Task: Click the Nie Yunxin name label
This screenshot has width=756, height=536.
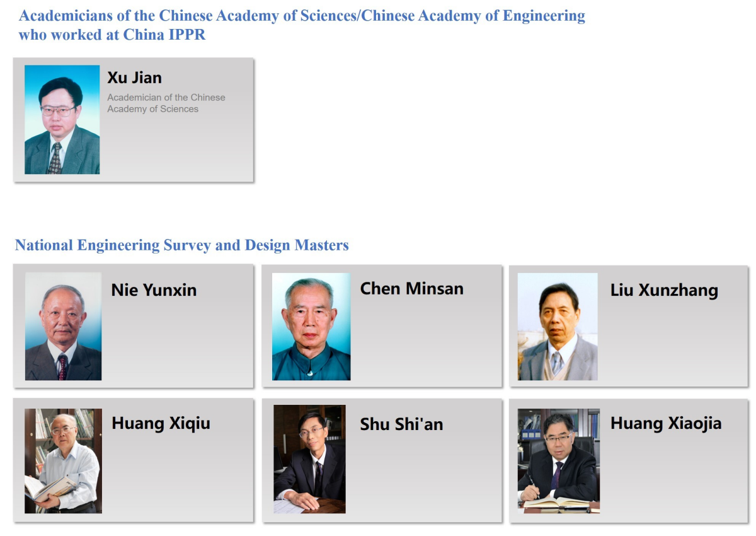Action: pos(154,290)
